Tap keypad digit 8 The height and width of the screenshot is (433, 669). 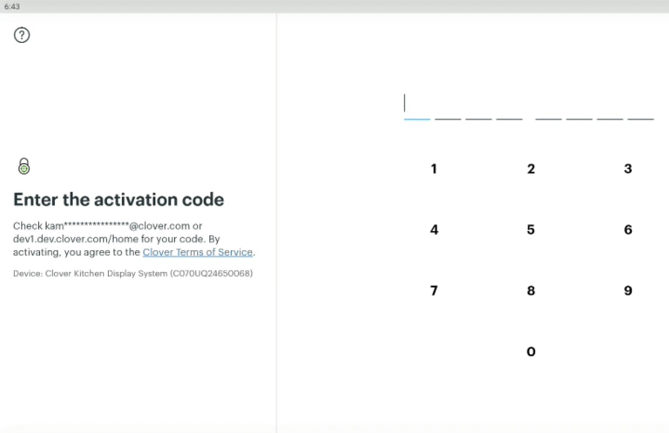531,291
